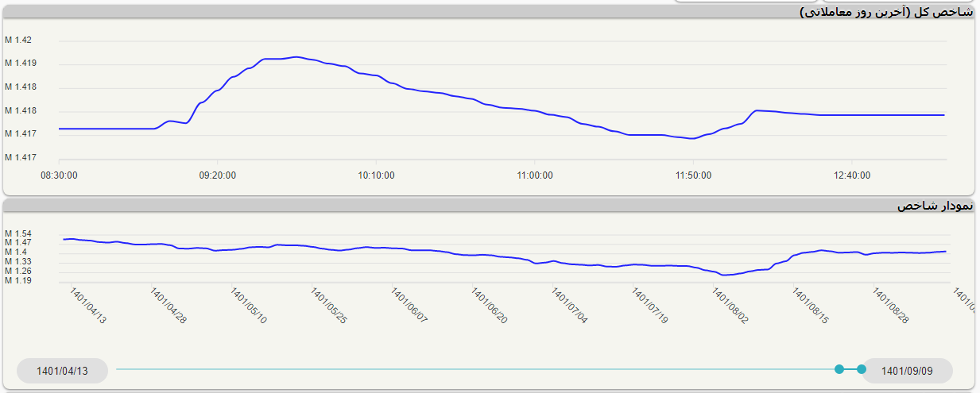Click the middle of the range slider track
This screenshot has width=980, height=393.
[477, 369]
